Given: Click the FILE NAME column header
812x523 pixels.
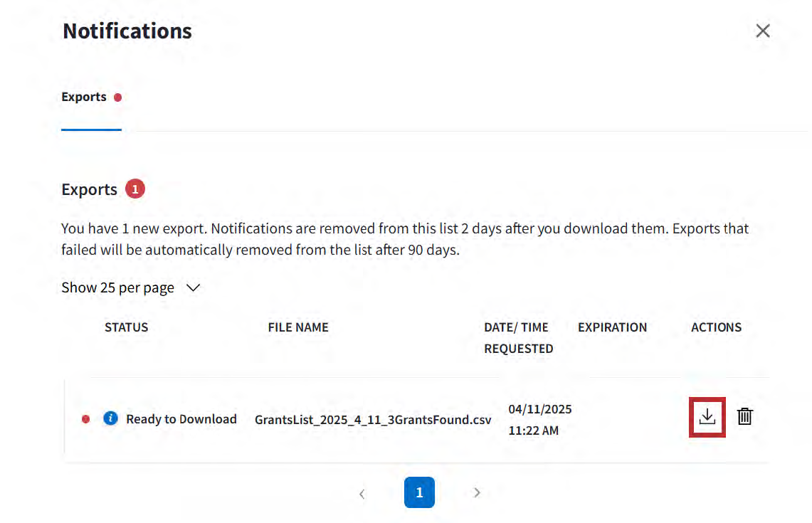Looking at the screenshot, I should point(298,327).
